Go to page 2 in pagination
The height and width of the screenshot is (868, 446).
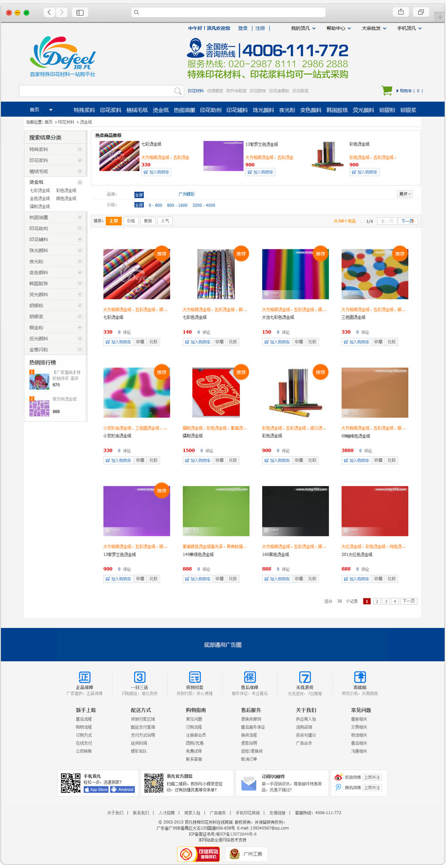(377, 601)
